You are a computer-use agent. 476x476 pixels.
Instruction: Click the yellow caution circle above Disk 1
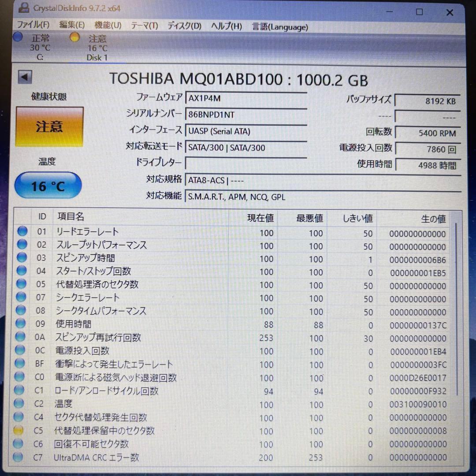click(x=74, y=37)
